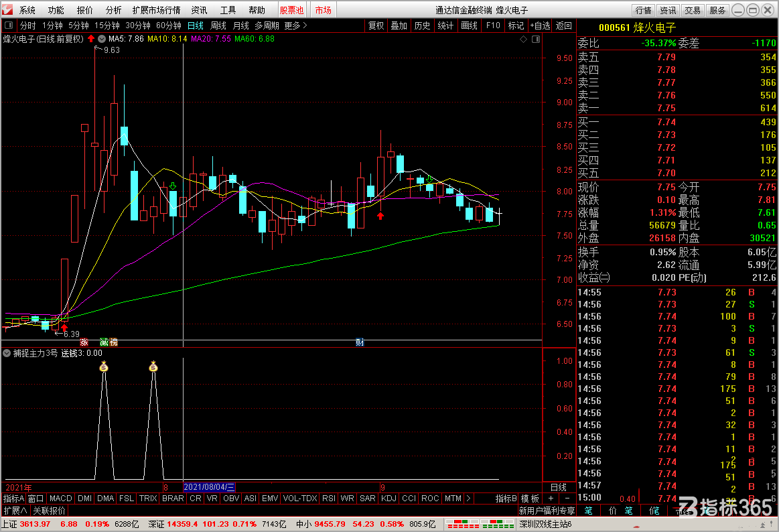Switch to the 30分钟 period

pyautogui.click(x=137, y=25)
